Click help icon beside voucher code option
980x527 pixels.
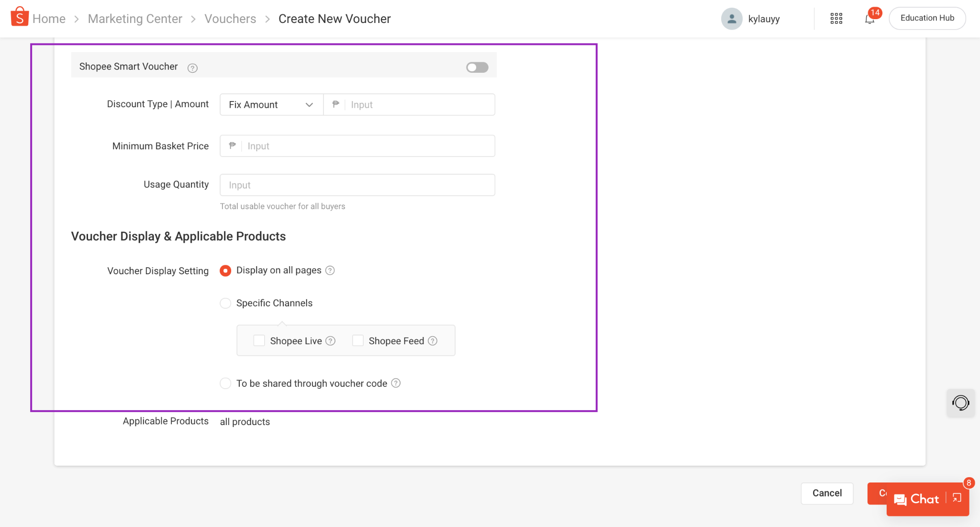(x=396, y=383)
